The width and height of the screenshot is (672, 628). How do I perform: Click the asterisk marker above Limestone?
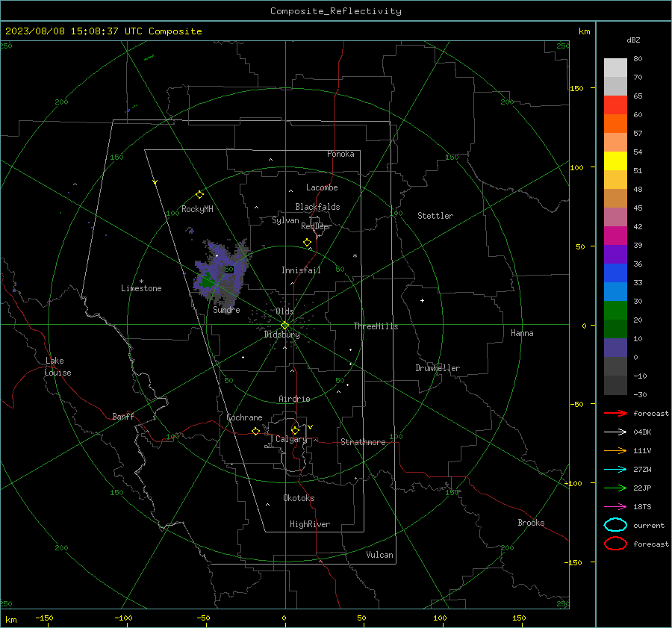coord(141,282)
